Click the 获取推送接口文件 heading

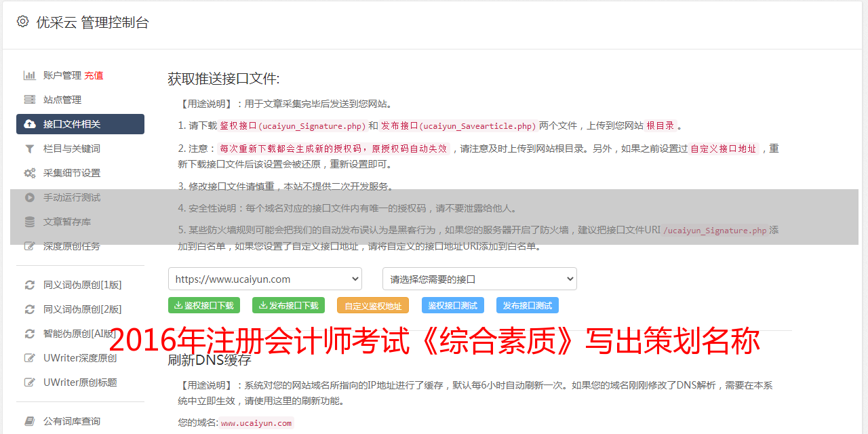tap(224, 79)
